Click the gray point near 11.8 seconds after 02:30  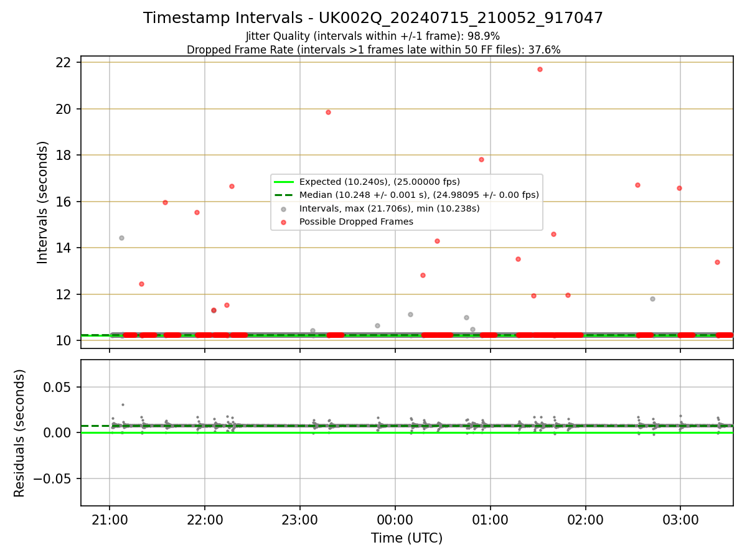click(652, 299)
